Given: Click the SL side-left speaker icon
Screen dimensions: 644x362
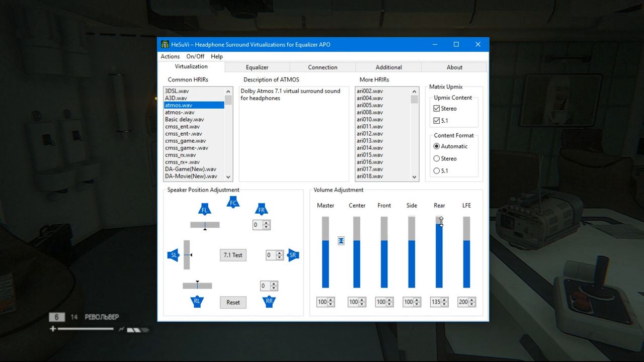Looking at the screenshot, I should pos(174,255).
